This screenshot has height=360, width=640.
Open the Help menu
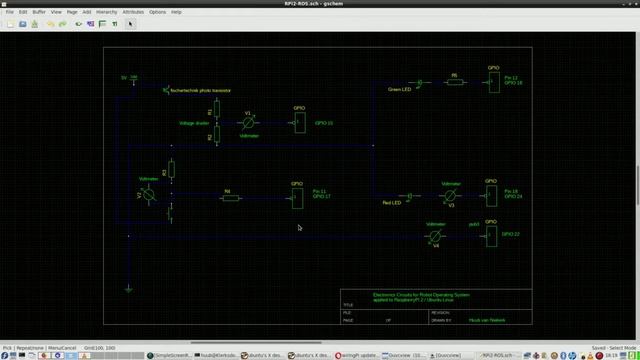tap(176, 12)
